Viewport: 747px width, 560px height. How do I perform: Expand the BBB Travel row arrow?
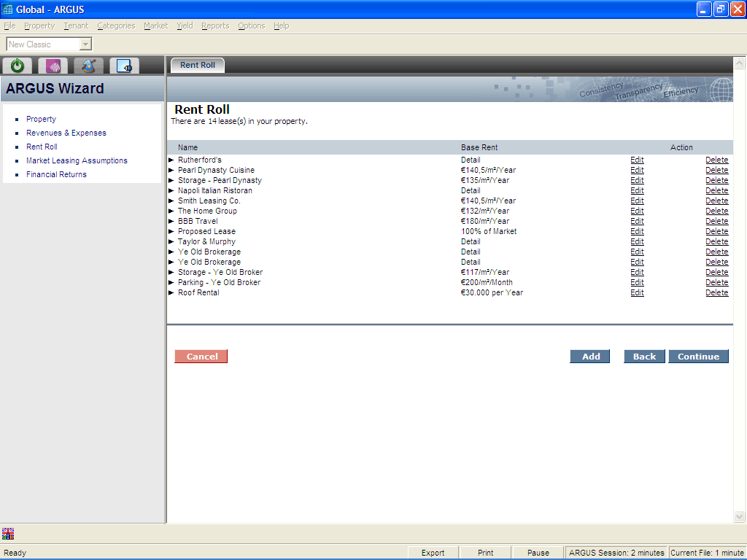tap(171, 222)
